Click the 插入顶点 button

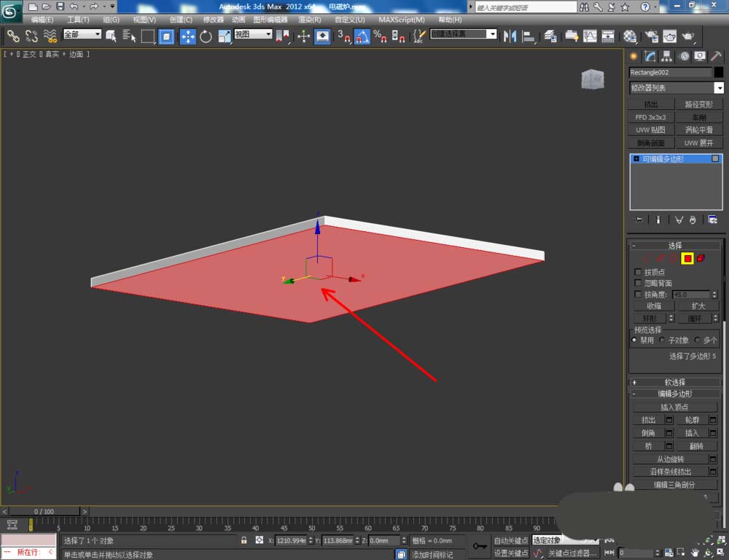[674, 407]
